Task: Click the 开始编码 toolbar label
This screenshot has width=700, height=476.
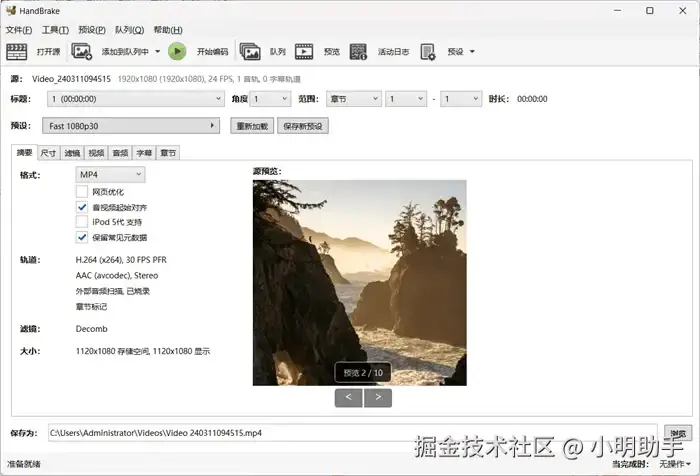Action: tap(212, 52)
